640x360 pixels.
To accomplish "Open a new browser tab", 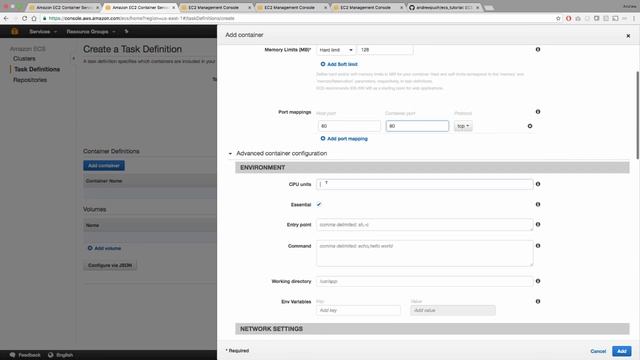I will (x=489, y=8).
